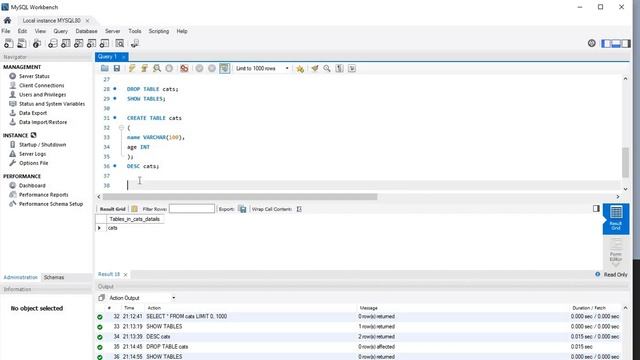The width and height of the screenshot is (640, 360).
Task: Export recordset to external file icon
Action: tap(242, 209)
